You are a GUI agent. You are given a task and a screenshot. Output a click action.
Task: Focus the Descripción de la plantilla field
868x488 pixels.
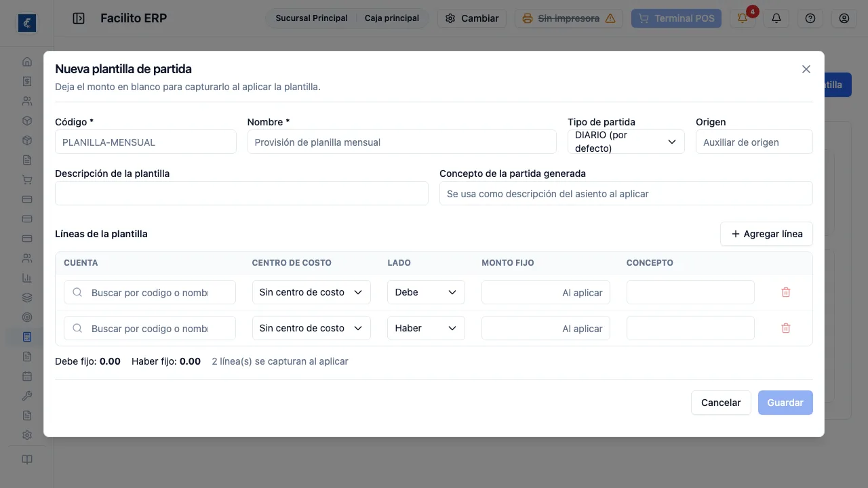(x=241, y=193)
